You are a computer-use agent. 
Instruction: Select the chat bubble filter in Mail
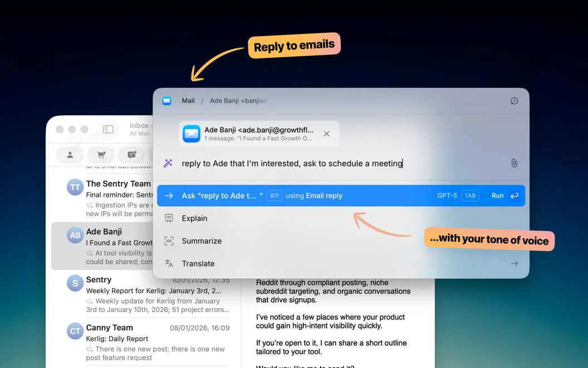(x=131, y=154)
